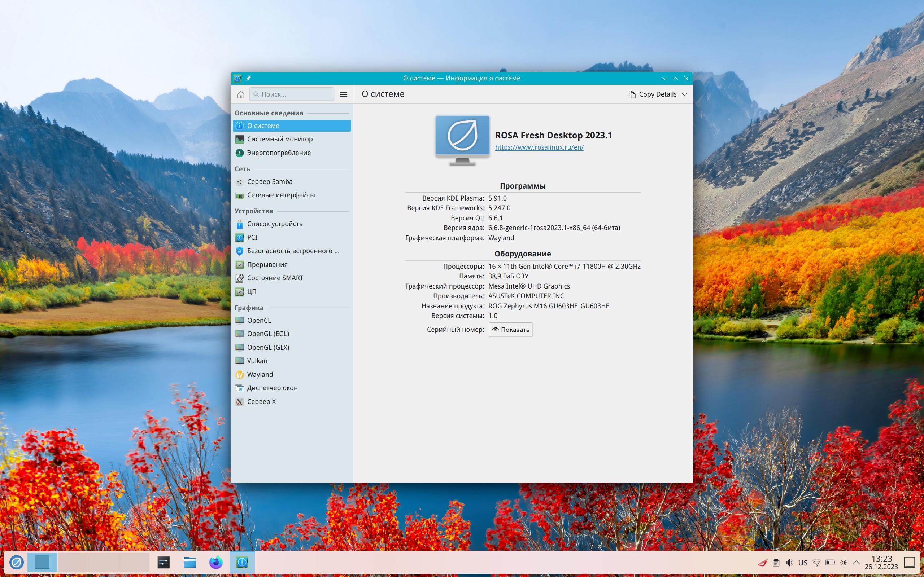Open the Системный монитор section
The image size is (924, 577).
click(x=279, y=139)
